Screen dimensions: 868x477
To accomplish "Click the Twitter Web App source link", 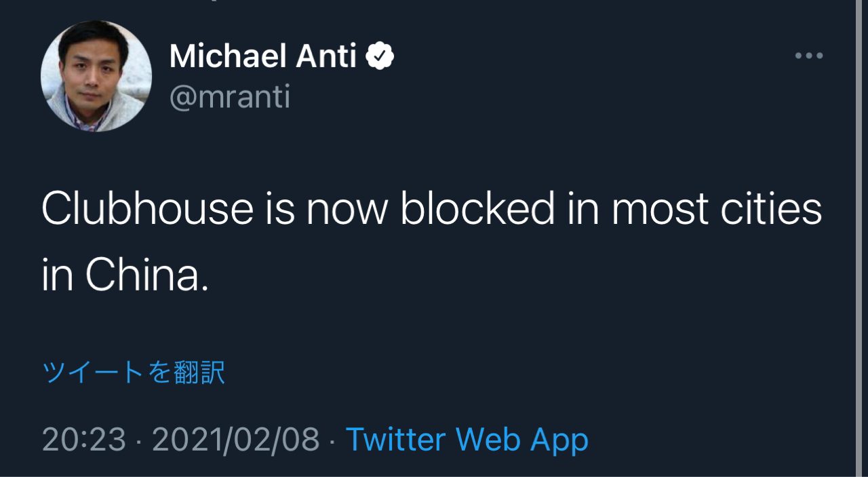I will pos(467,440).
